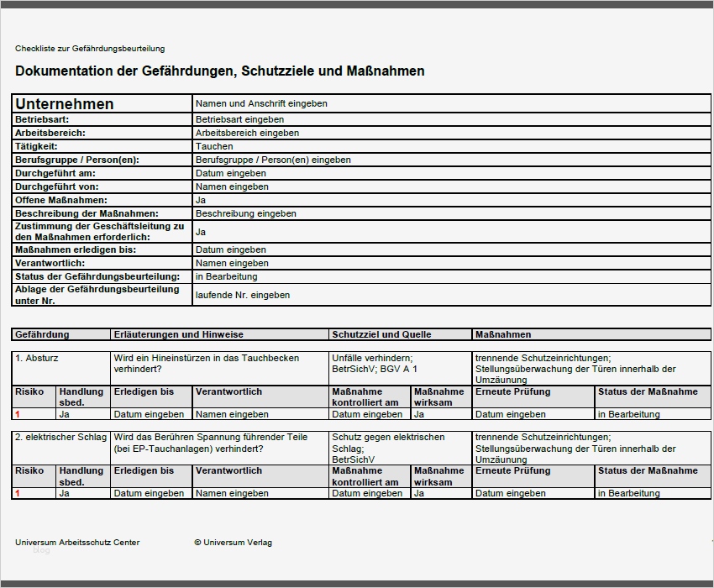
Task: Select the Tätigkeit value Tauchen
Action: pyautogui.click(x=213, y=146)
